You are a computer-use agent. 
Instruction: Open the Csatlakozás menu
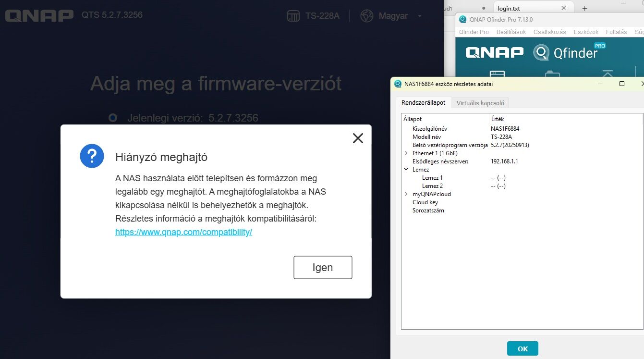(x=550, y=32)
